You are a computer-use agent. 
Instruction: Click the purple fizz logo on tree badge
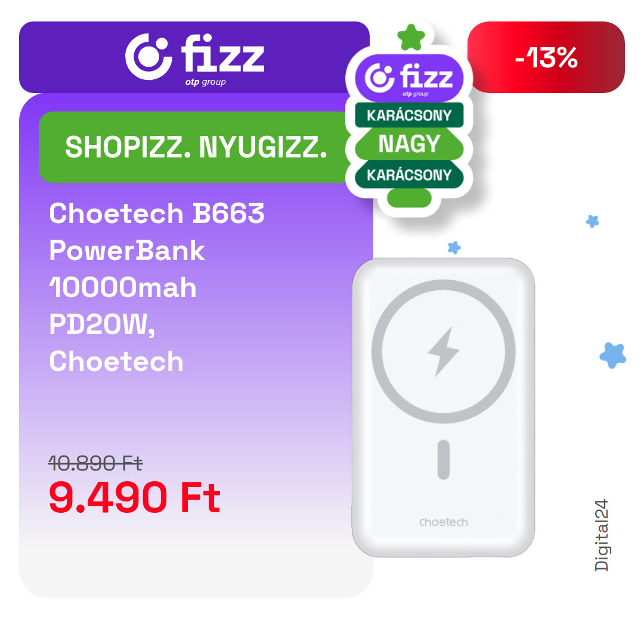point(409,78)
